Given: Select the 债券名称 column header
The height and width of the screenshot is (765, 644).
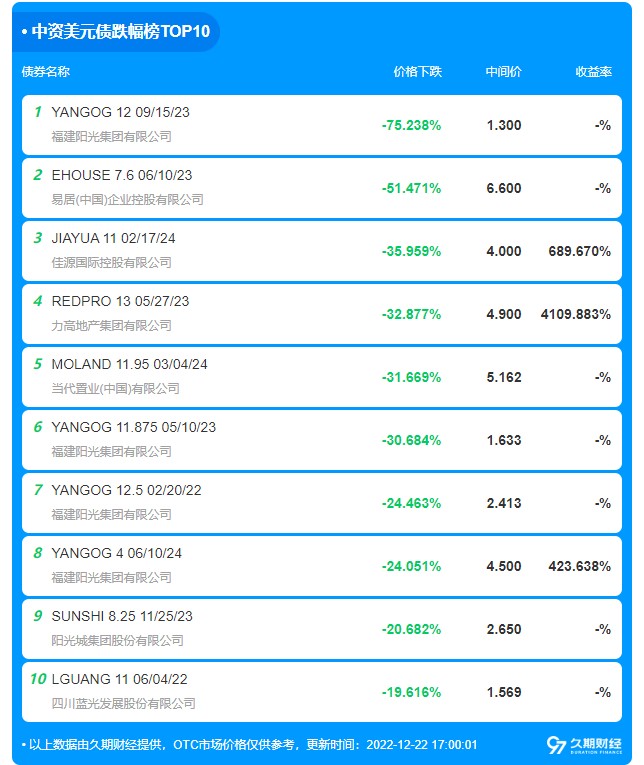Looking at the screenshot, I should (46, 72).
